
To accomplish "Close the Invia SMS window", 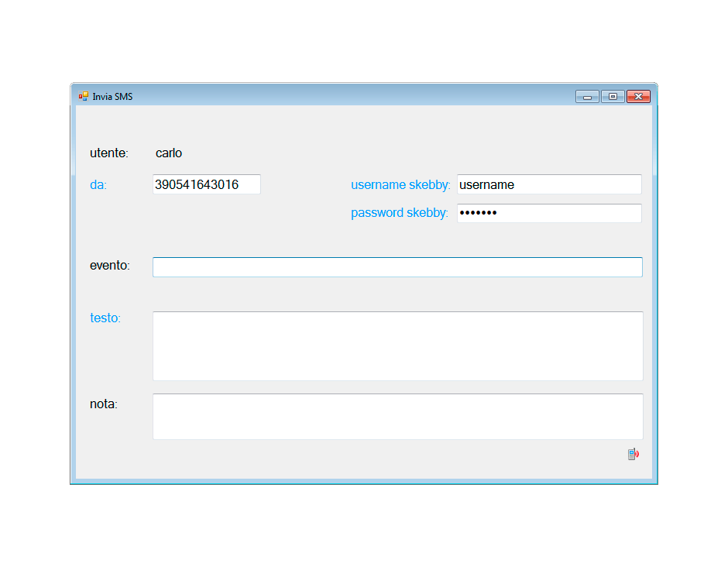I will (x=638, y=97).
